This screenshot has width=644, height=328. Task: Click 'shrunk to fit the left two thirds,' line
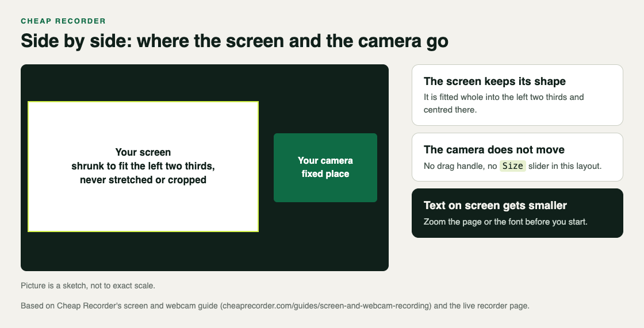143,166
